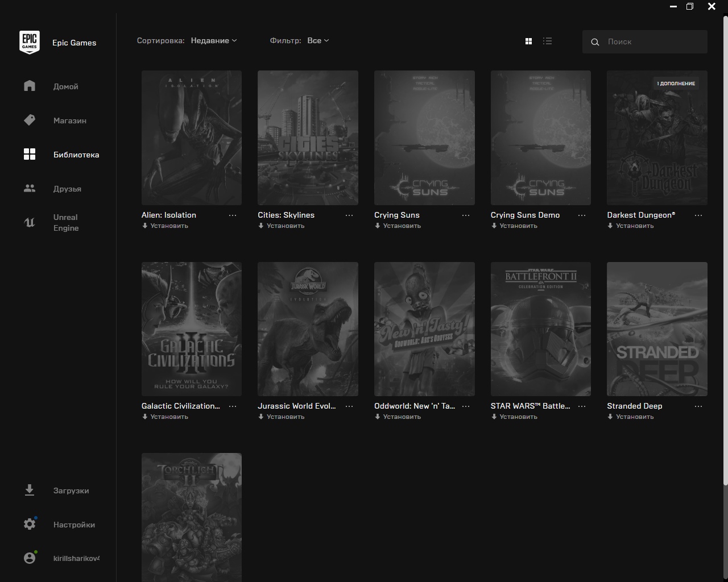Viewport: 728px width, 582px height.
Task: Install Crying Suns via Установить
Action: 398,226
